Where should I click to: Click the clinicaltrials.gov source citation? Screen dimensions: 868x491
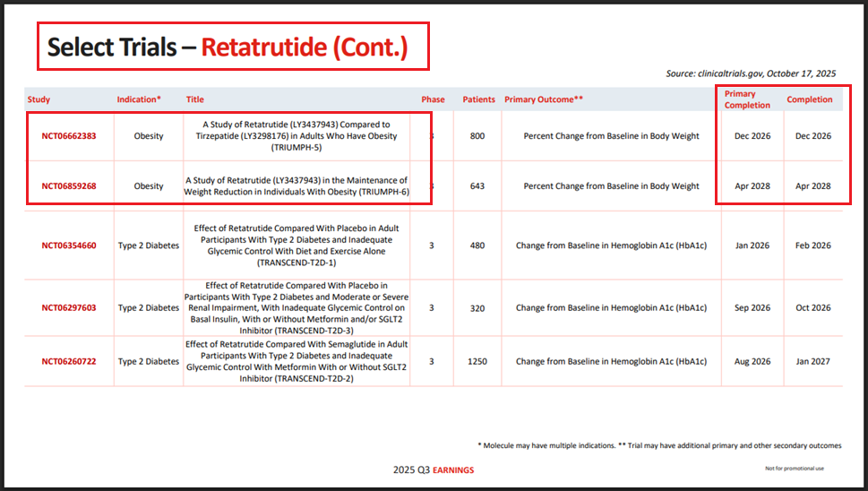pyautogui.click(x=751, y=73)
